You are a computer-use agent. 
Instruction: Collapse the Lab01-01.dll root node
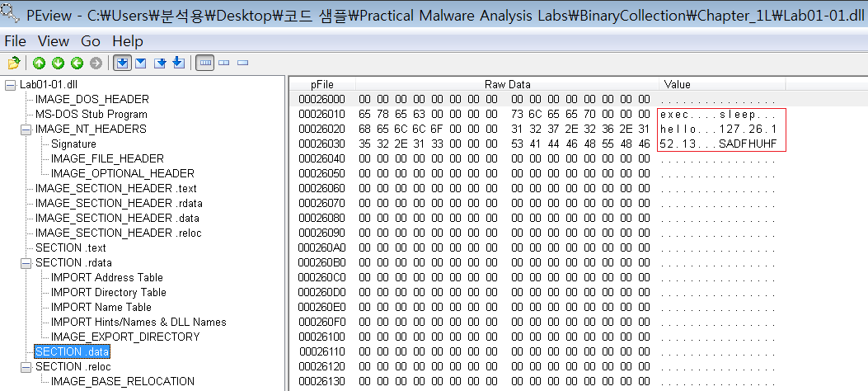tap(10, 85)
